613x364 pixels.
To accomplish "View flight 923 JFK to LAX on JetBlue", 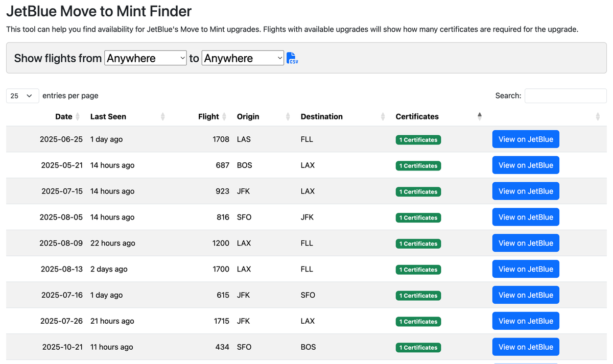I will click(526, 191).
